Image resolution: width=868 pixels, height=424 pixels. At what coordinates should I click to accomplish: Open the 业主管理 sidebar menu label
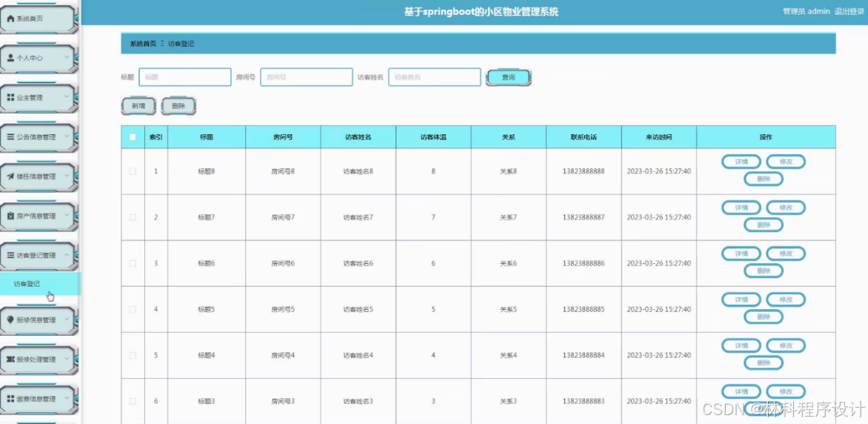coord(30,98)
